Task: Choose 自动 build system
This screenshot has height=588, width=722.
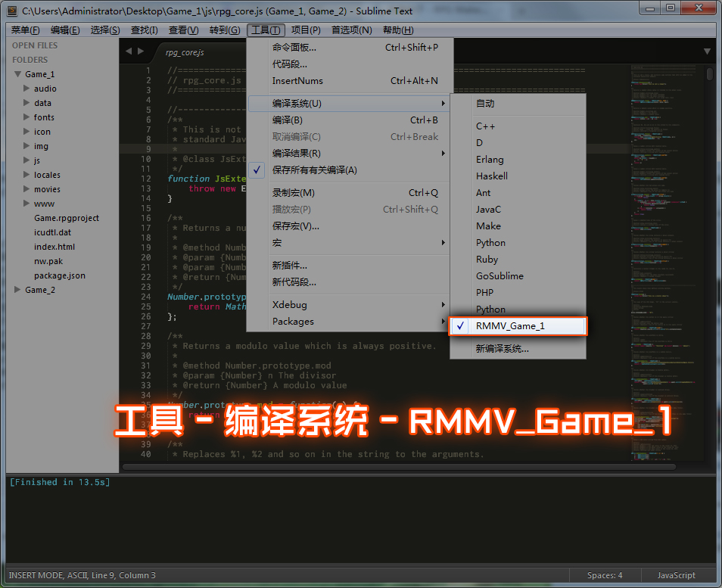Action: 518,104
